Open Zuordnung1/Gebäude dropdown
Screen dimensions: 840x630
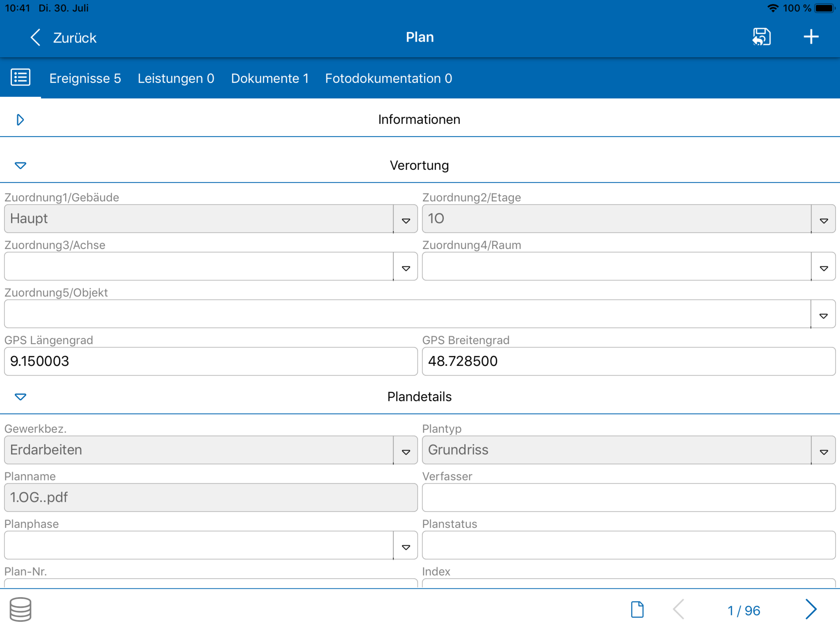[x=406, y=219]
